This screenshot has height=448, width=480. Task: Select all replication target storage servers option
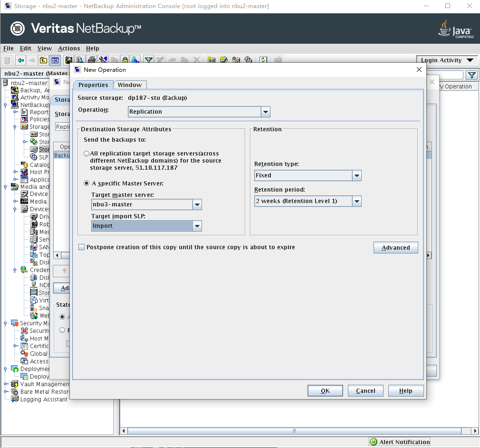click(x=86, y=154)
